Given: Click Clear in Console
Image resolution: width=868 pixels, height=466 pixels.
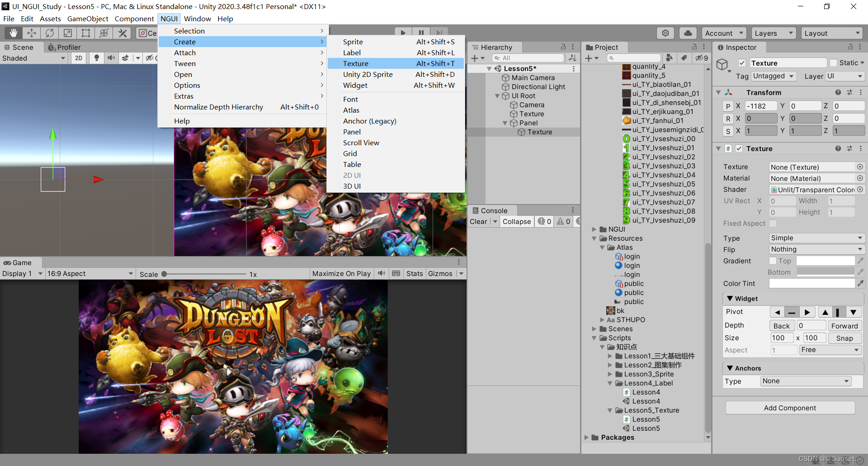Looking at the screenshot, I should click(478, 221).
